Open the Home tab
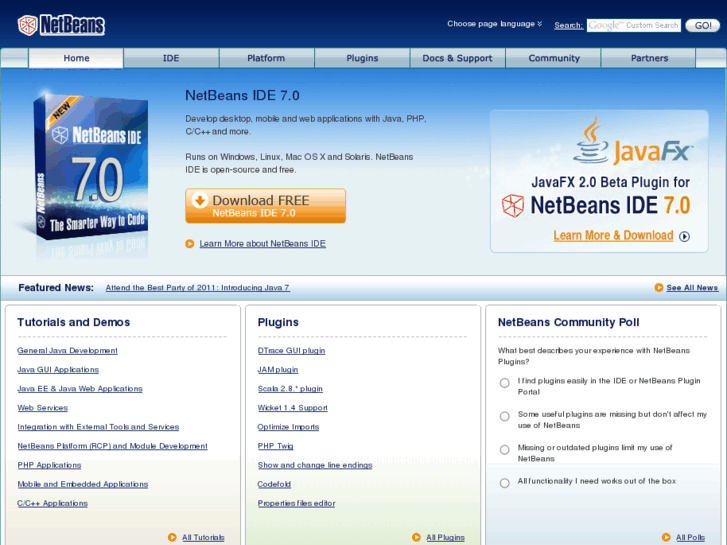Viewport: 727px width, 545px height. [76, 58]
